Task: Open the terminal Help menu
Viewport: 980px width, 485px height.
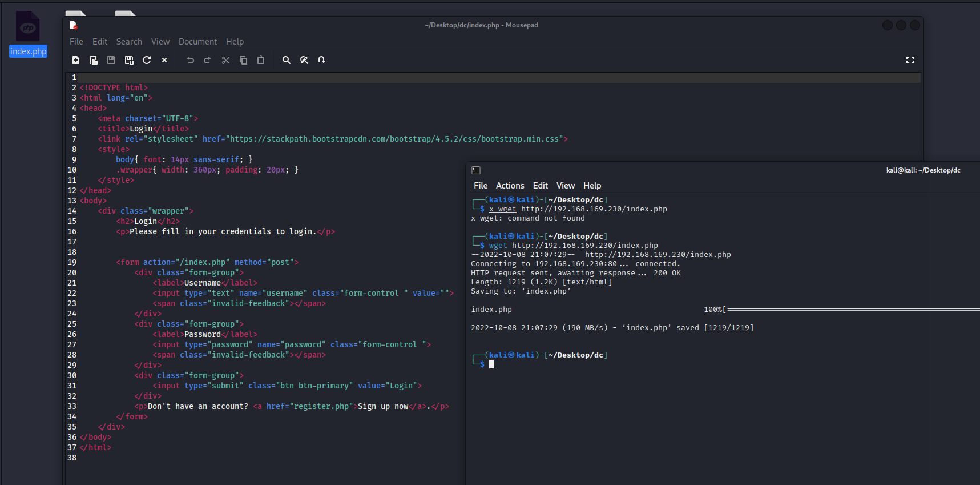Action: click(x=592, y=186)
